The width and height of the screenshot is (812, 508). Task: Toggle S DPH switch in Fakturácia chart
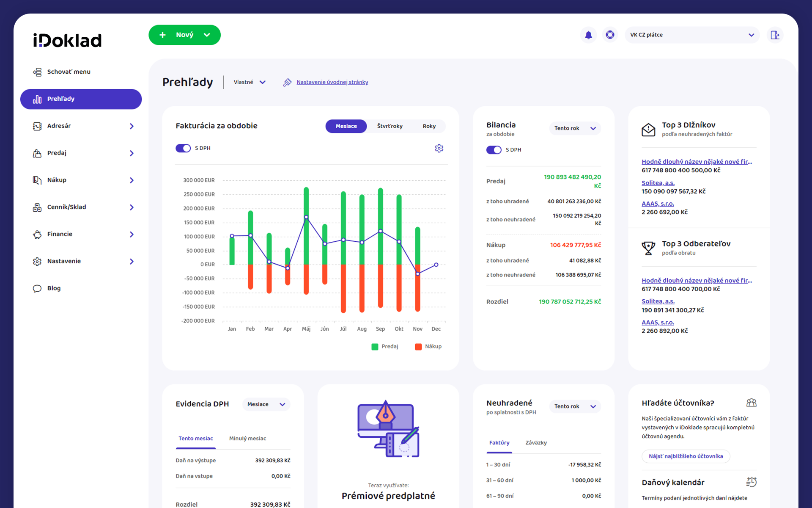[x=183, y=148]
